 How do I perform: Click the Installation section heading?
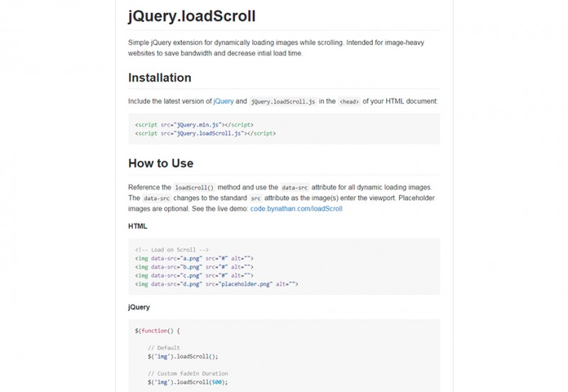(160, 77)
